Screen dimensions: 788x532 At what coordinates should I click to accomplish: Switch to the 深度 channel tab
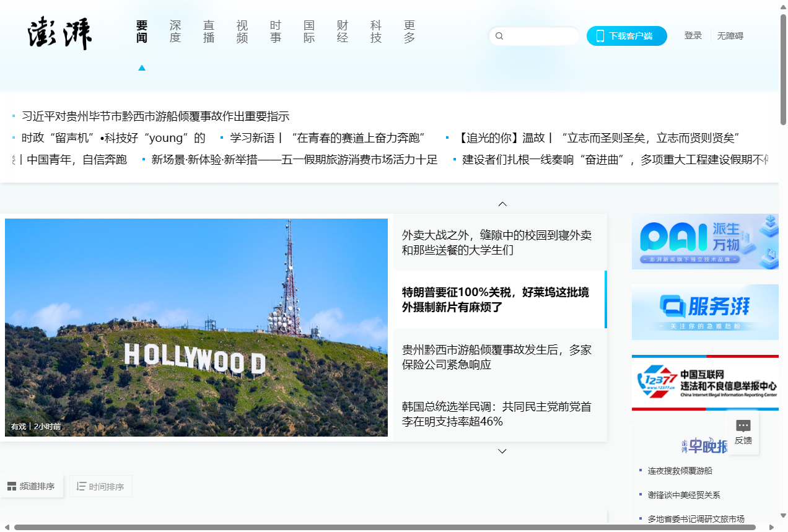tap(175, 32)
